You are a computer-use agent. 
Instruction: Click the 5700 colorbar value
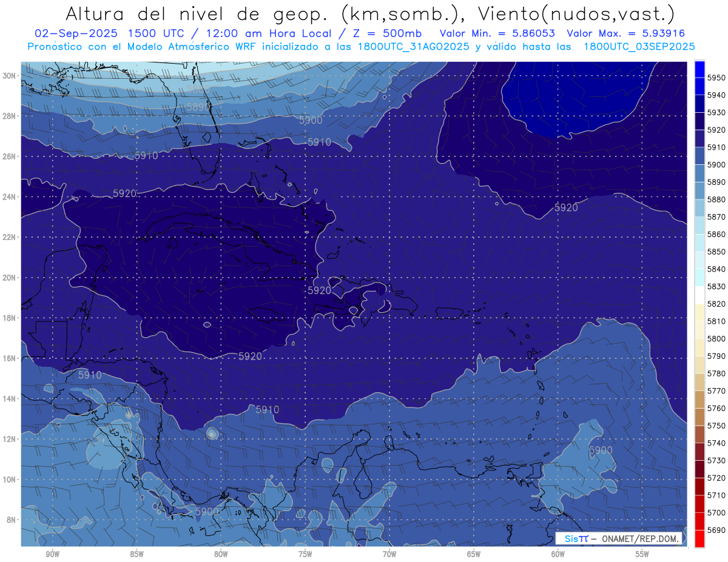[716, 513]
